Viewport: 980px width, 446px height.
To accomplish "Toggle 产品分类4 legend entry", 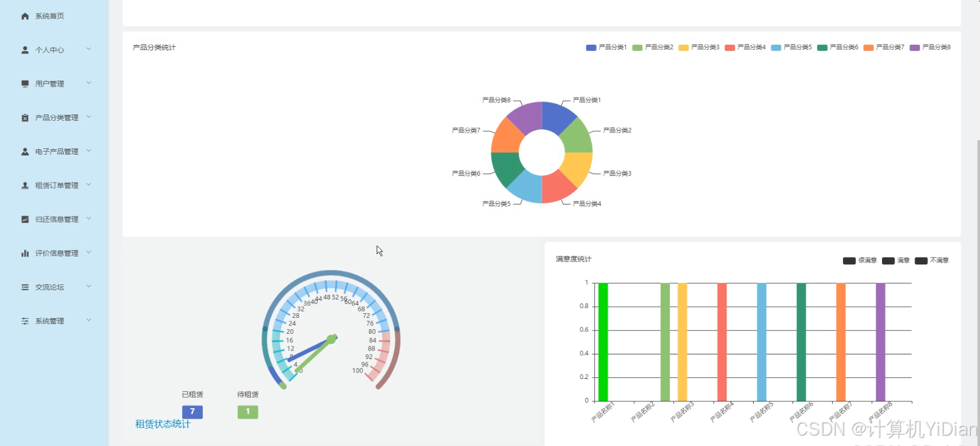I will (745, 48).
